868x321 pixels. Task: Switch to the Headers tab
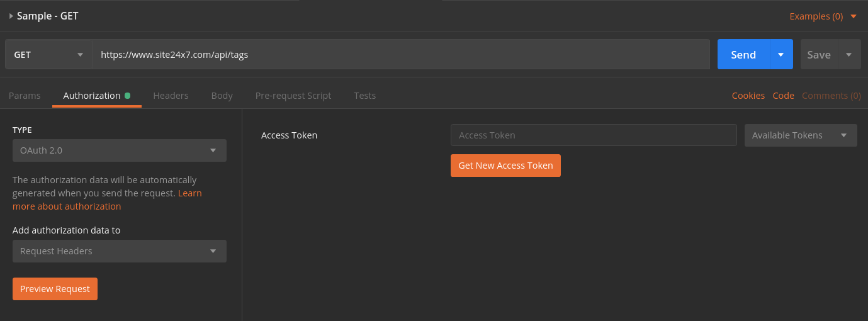tap(171, 96)
